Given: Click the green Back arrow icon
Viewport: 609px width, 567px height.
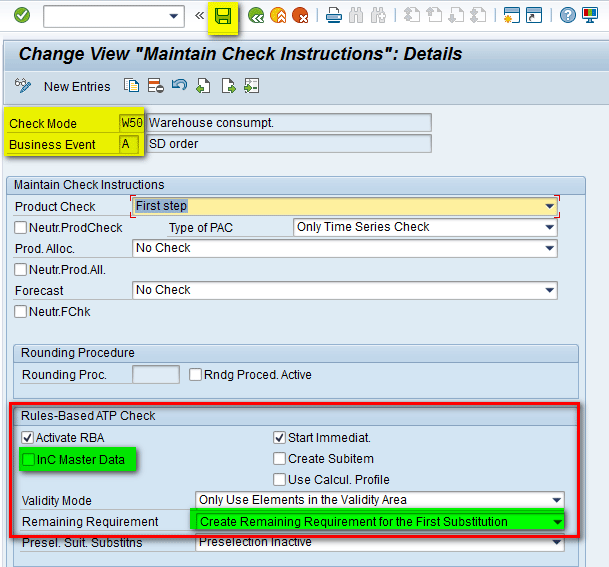Looking at the screenshot, I should click(x=256, y=15).
